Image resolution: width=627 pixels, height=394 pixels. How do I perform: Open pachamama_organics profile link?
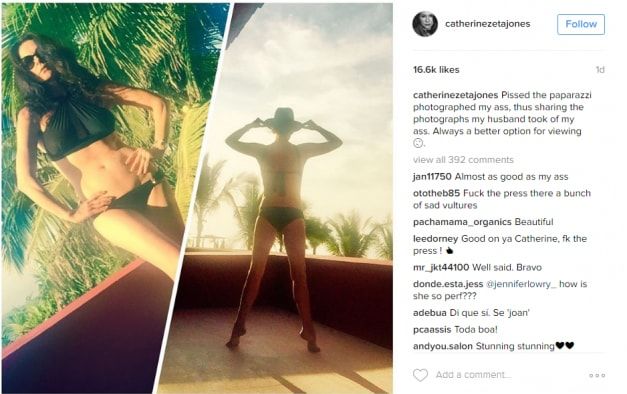(x=462, y=222)
